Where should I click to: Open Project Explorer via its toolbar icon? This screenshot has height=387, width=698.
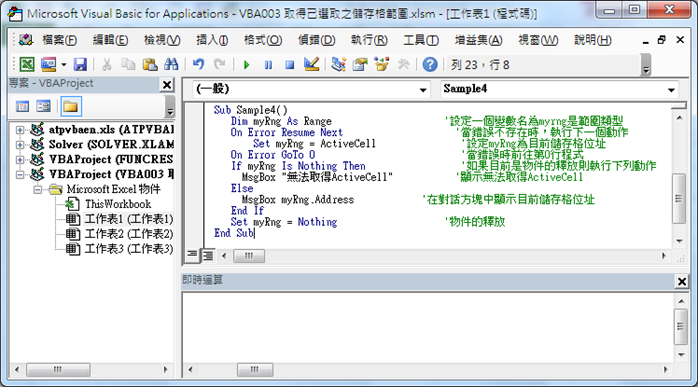point(339,65)
